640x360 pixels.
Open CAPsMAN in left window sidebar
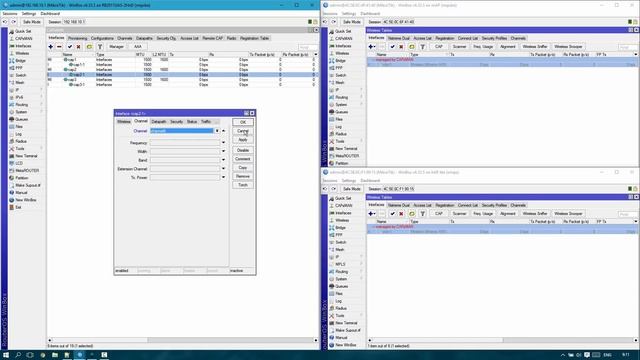tap(23, 39)
